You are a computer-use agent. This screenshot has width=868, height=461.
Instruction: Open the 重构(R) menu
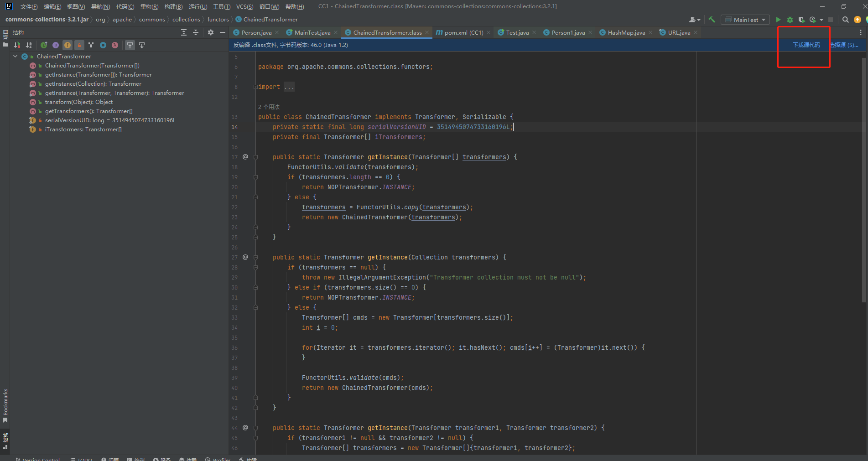click(x=149, y=6)
